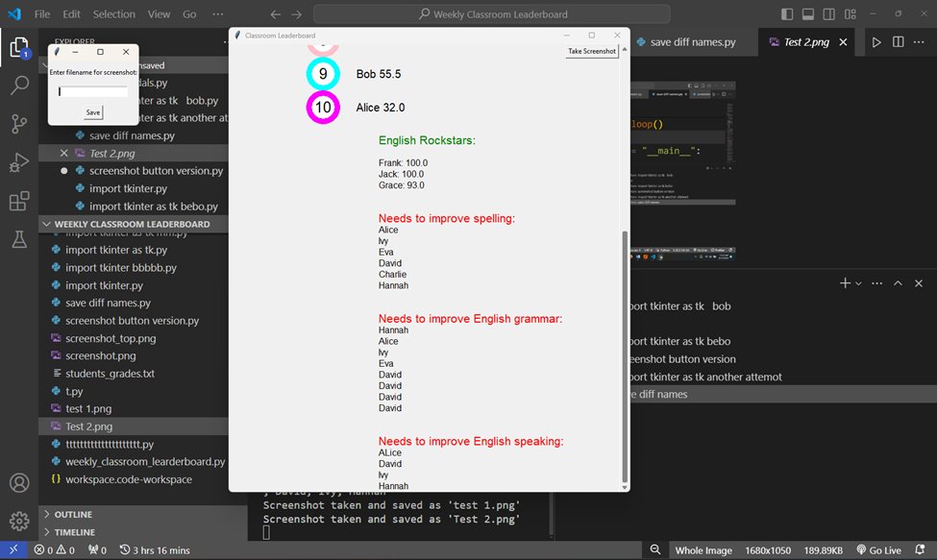Click scroll down arrow in leaderboard window

tap(625, 487)
